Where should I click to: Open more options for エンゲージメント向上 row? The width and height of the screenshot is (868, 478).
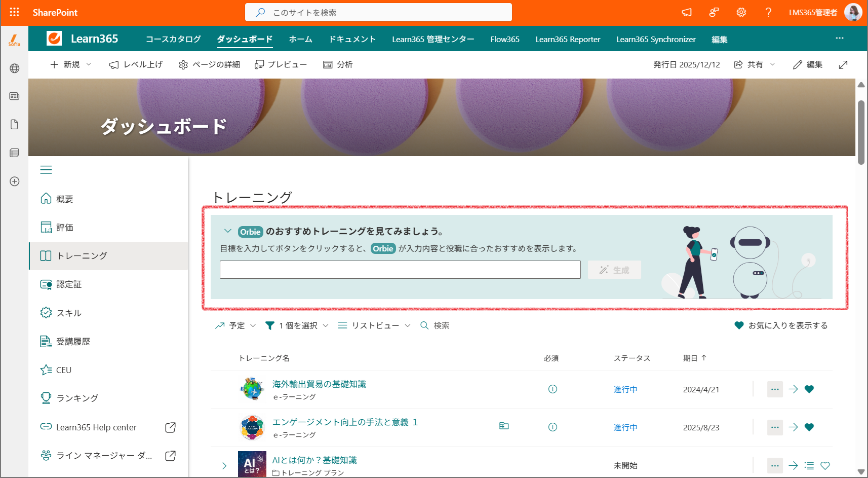point(775,427)
